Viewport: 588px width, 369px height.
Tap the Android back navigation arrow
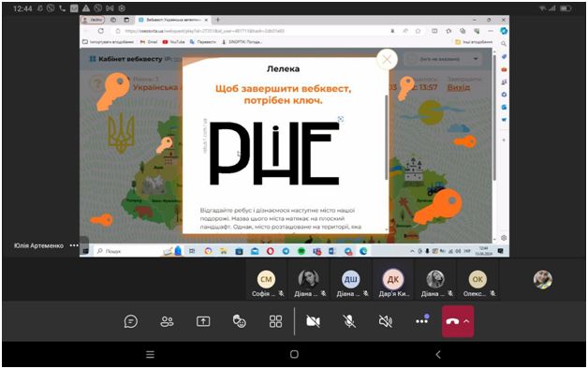(437, 354)
